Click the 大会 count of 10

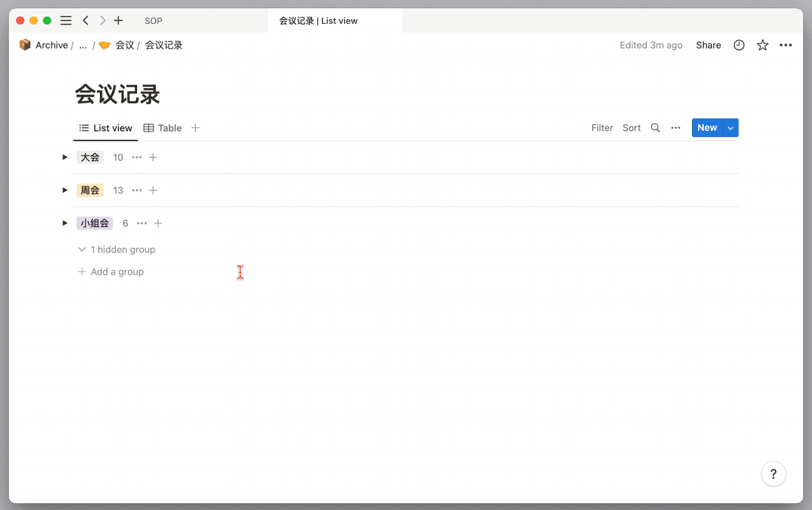pos(118,157)
